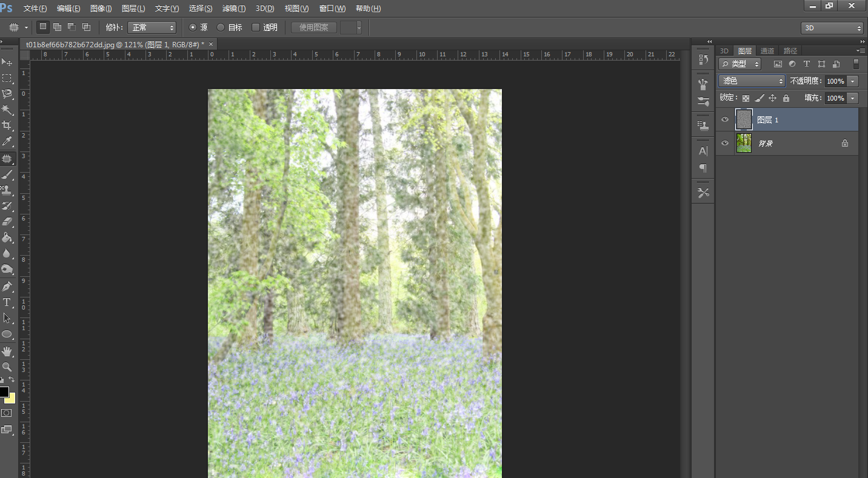
Task: Select the Hand tool
Action: 7,351
